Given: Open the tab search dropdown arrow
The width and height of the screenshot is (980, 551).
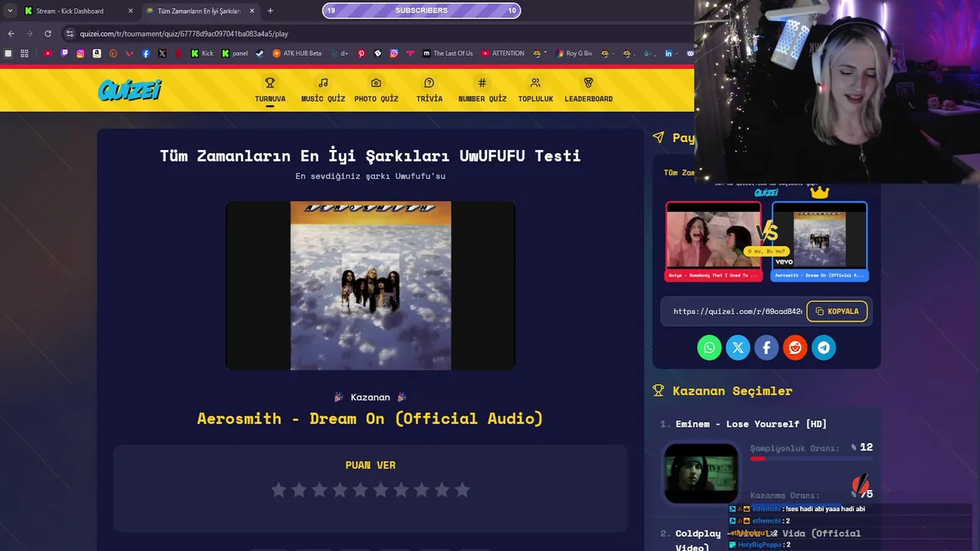Looking at the screenshot, I should [9, 11].
